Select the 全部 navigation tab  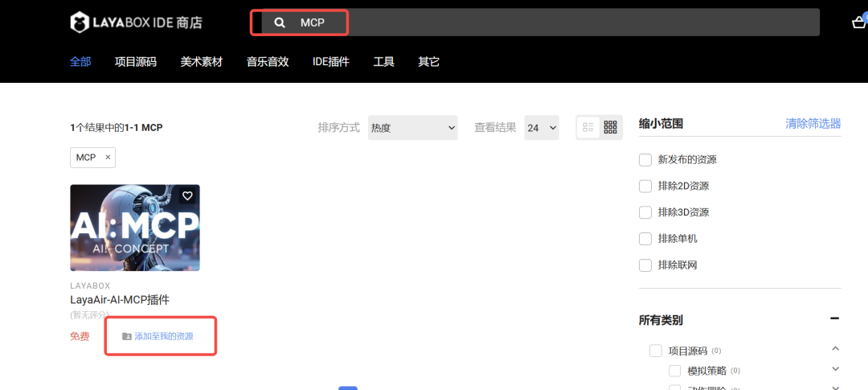[80, 61]
